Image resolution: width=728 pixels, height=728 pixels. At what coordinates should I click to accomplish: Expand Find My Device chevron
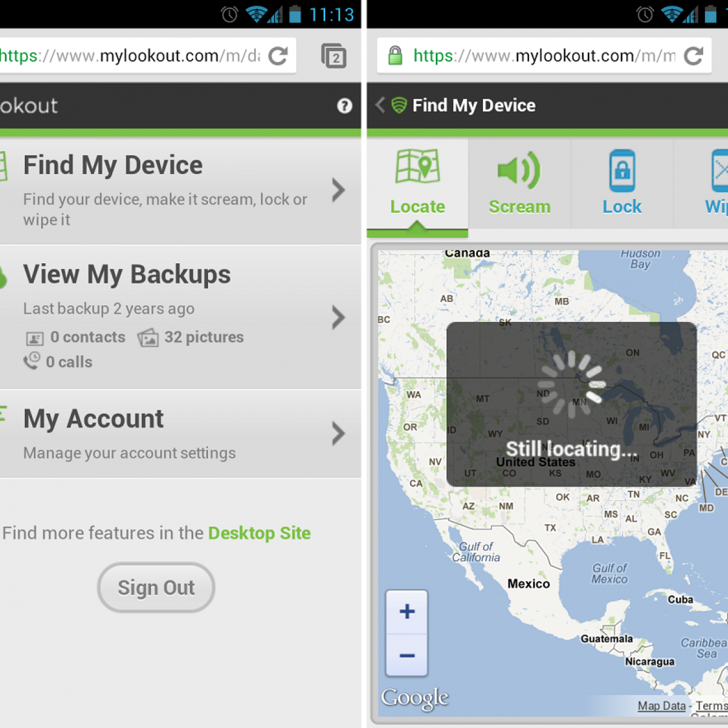339,190
